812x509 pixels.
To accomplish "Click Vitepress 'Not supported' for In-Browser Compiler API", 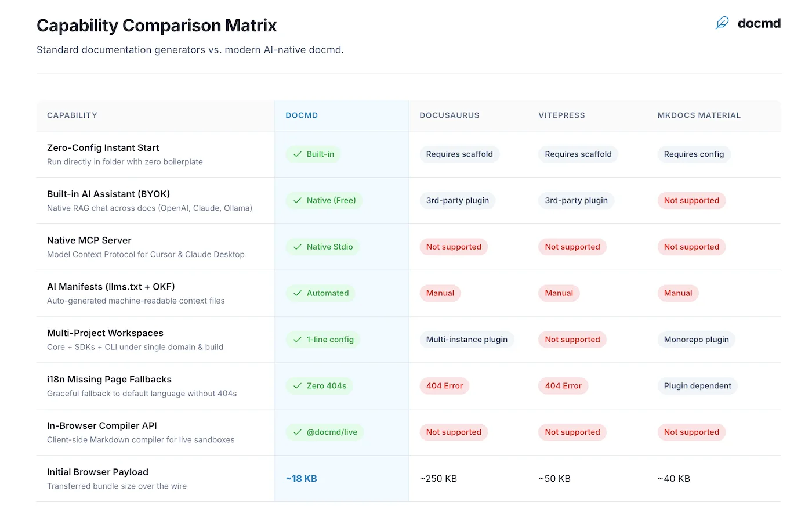I will point(572,432).
